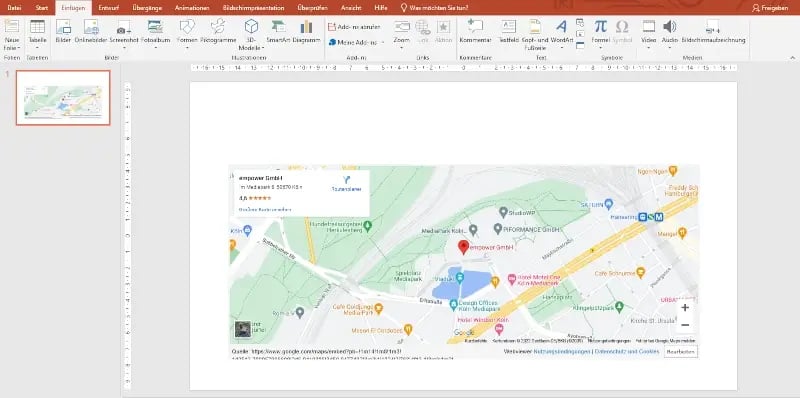The image size is (800, 398).
Task: Expand the Screenshot dropdown arrow
Action: click(124, 48)
